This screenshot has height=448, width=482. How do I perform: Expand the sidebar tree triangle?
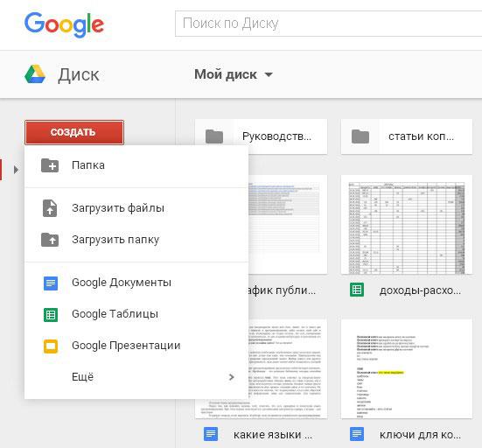pos(16,170)
